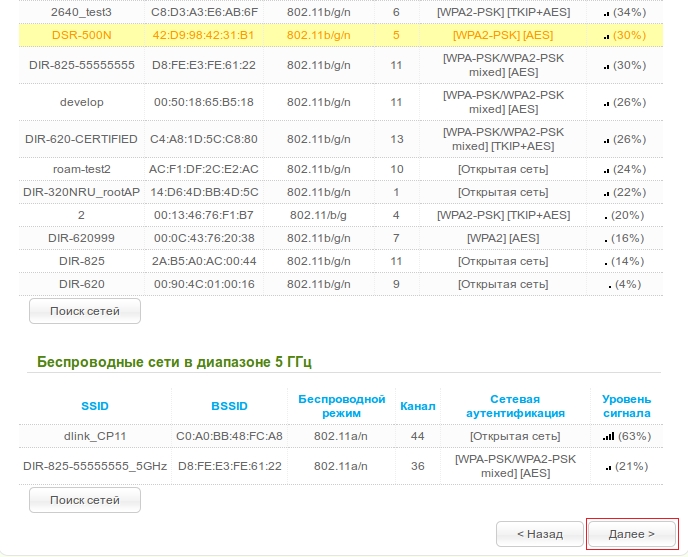The height and width of the screenshot is (557, 688).
Task: Click the 30% signal icon for DSR-500N
Action: (x=606, y=36)
